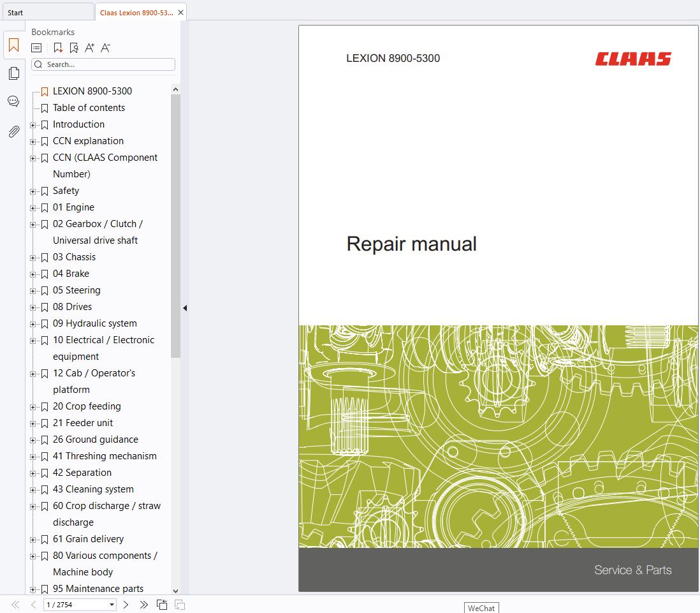Viewport: 700px width, 613px height.
Task: Expand the 01 Engine bookmark
Action: point(33,207)
